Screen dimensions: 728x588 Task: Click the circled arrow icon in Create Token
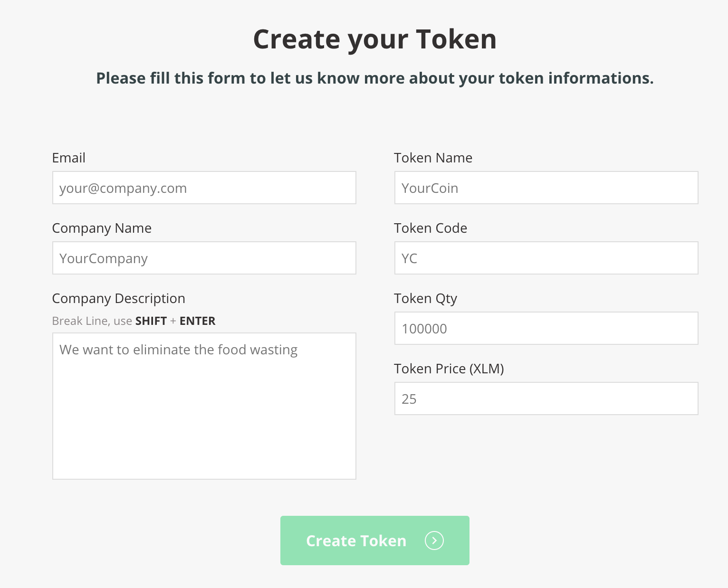(x=434, y=541)
